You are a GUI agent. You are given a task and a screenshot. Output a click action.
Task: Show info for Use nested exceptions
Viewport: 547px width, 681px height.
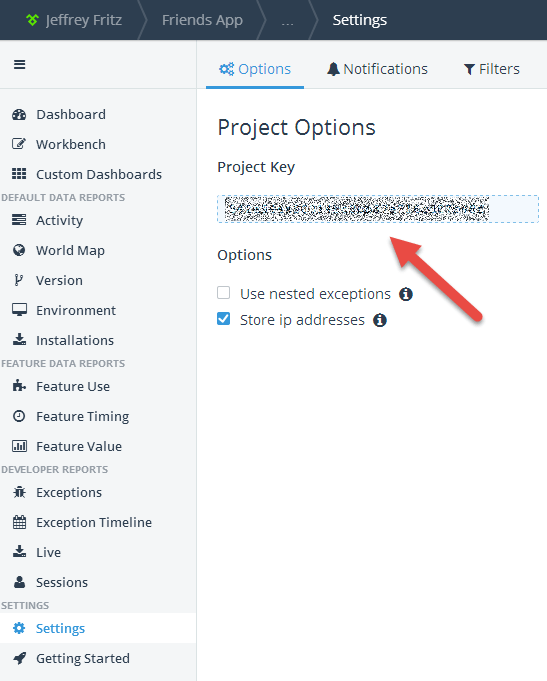(406, 294)
